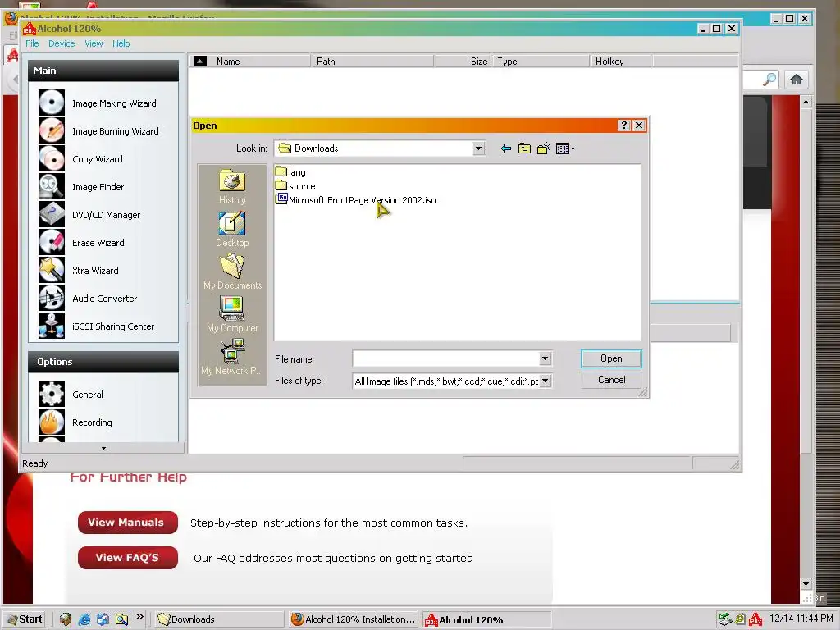Open the Help menu

coord(121,43)
